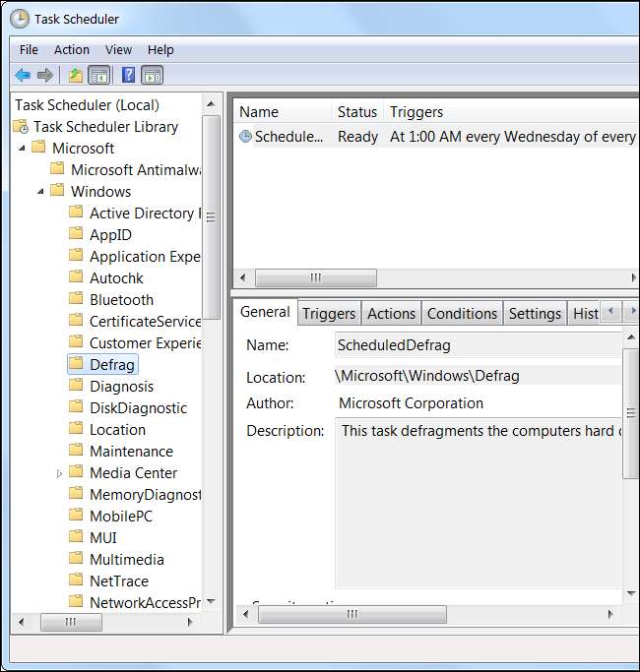Toggle Show/Hide Console Tree toolbar icon
640x672 pixels.
98,75
